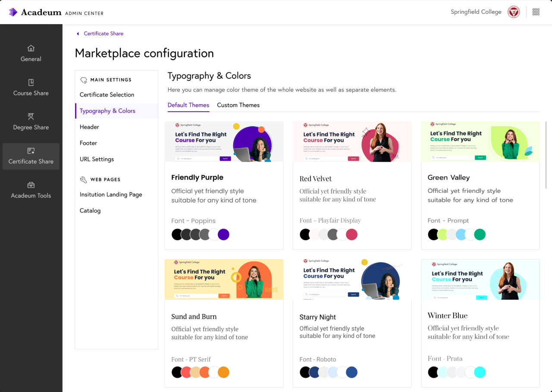The image size is (552, 392).
Task: Click the purple swatch in Friendly Purple
Action: pyautogui.click(x=223, y=235)
